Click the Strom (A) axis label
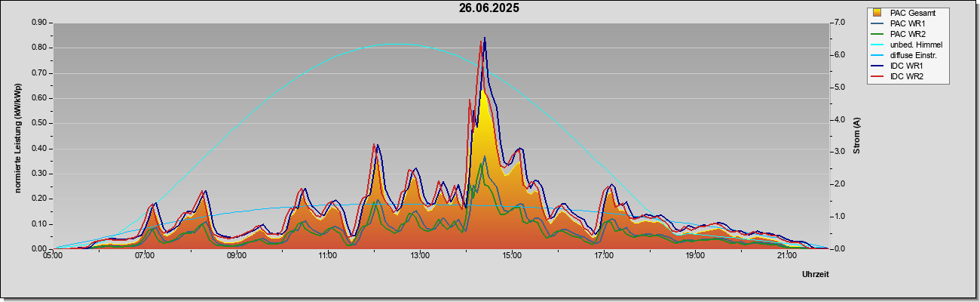 click(x=856, y=136)
